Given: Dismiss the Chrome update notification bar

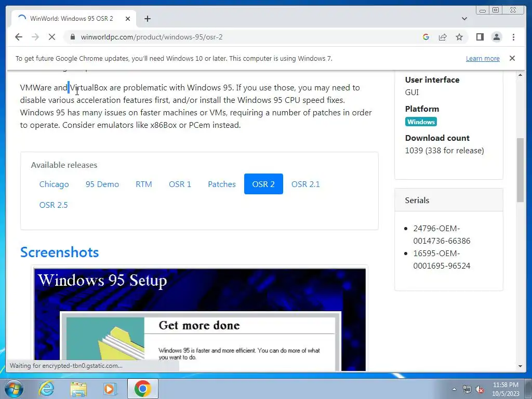Looking at the screenshot, I should tap(512, 58).
